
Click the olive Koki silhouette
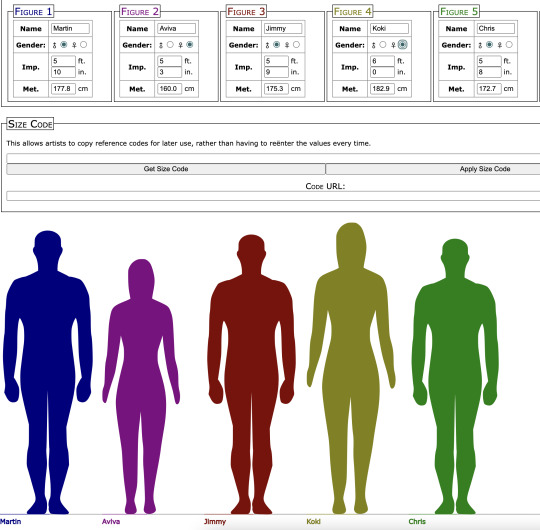pyautogui.click(x=351, y=368)
